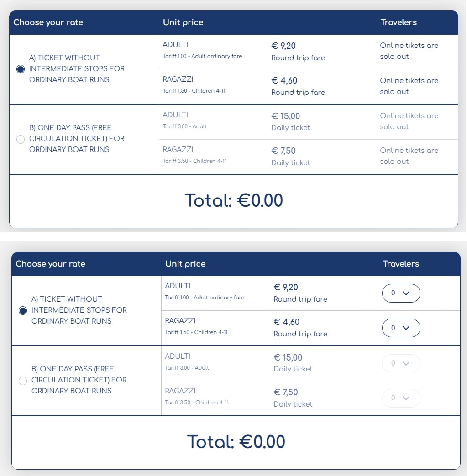Click 'Unit price' header in top panel
The height and width of the screenshot is (476, 467).
click(x=183, y=22)
